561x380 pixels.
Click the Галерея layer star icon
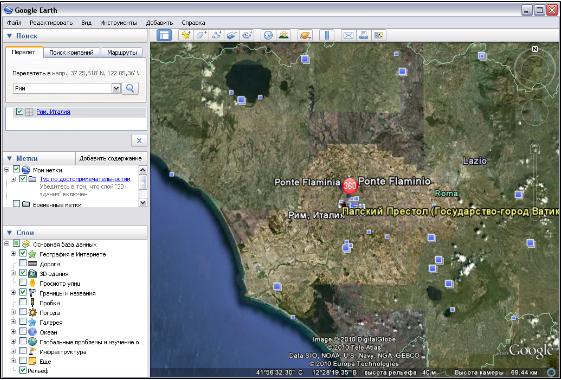pos(33,322)
